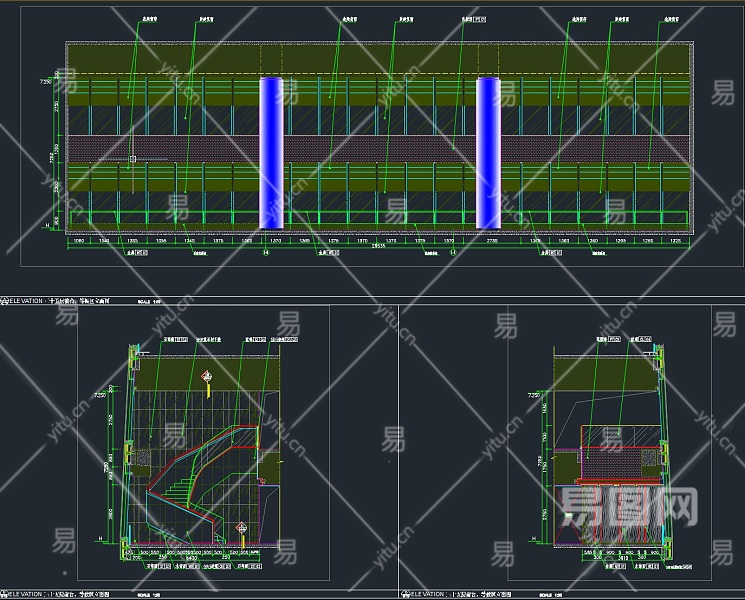Select the lower diamond marker near stair base
The height and width of the screenshot is (600, 745).
point(240,526)
